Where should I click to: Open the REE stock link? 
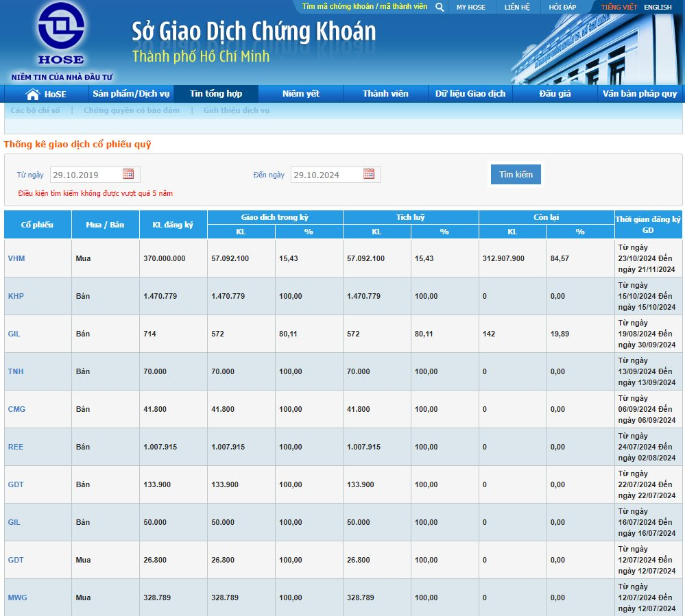coord(16,447)
